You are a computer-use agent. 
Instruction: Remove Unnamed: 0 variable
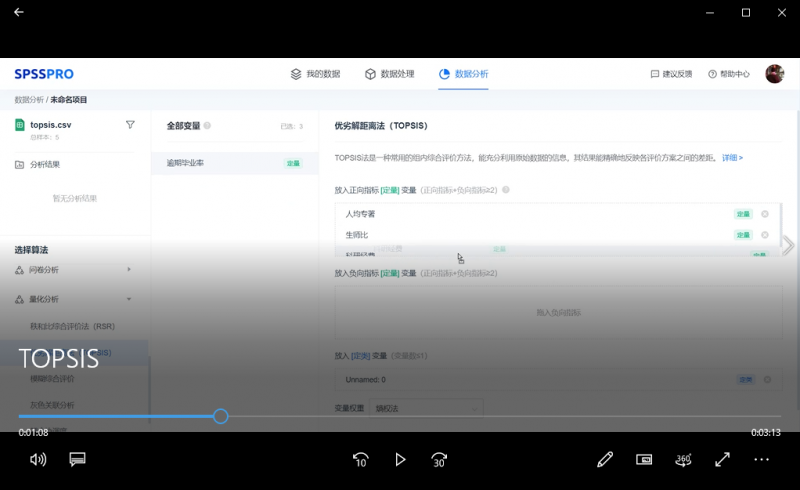(767, 380)
